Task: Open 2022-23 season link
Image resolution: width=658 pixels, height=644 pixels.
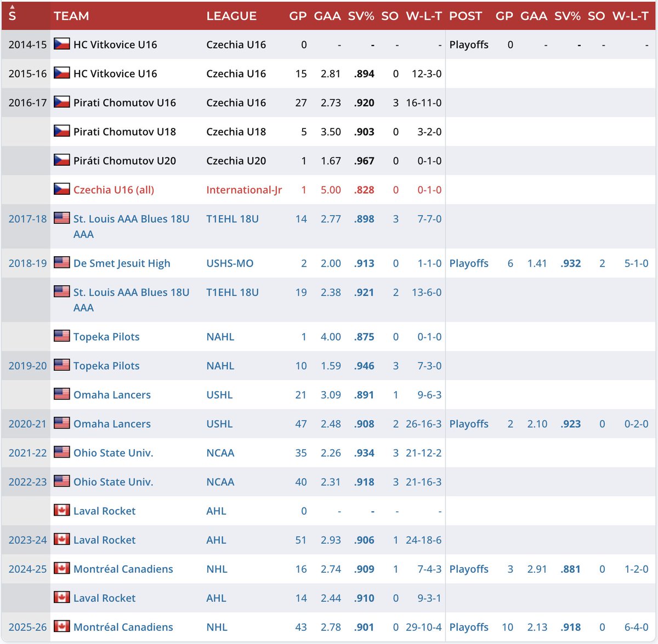Action: (x=27, y=482)
